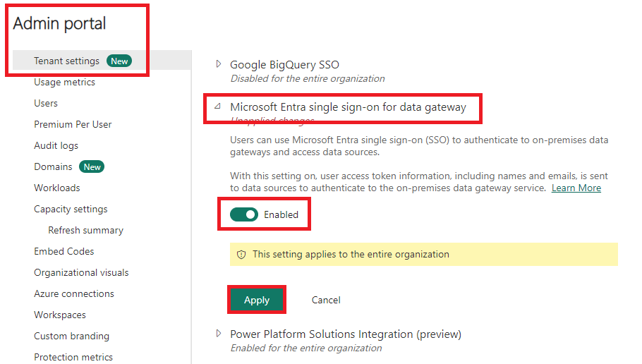Open Usage metrics page
This screenshot has width=642, height=364.
(64, 83)
